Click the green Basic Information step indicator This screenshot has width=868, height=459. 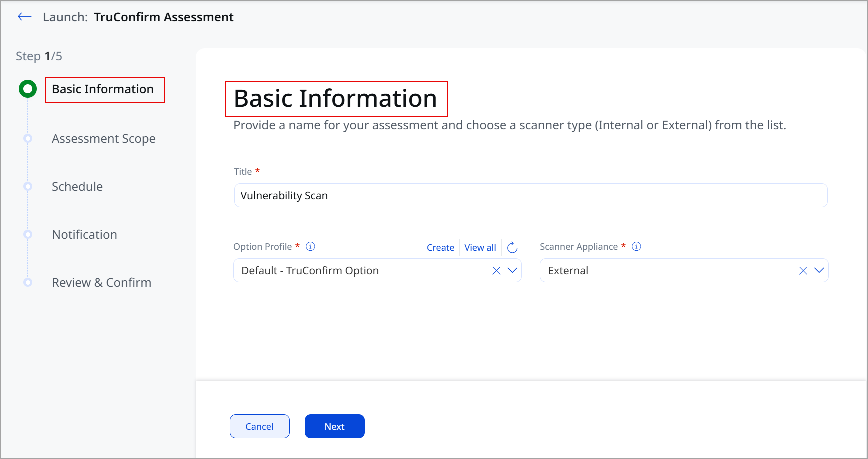tap(28, 89)
